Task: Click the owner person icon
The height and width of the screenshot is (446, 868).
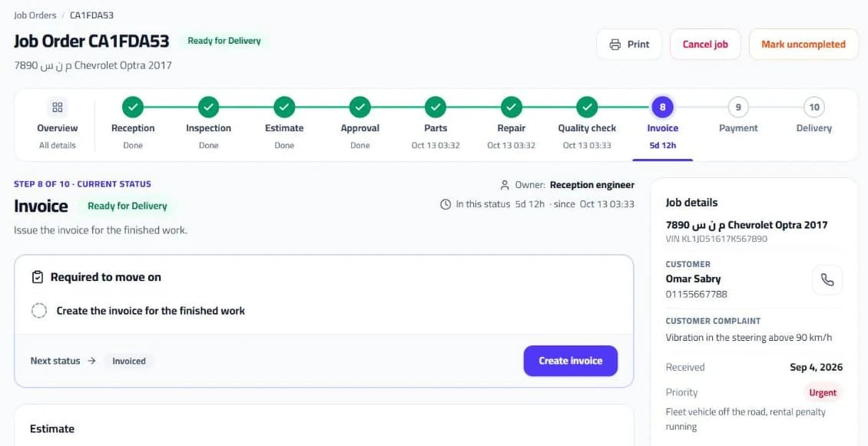Action: click(505, 185)
